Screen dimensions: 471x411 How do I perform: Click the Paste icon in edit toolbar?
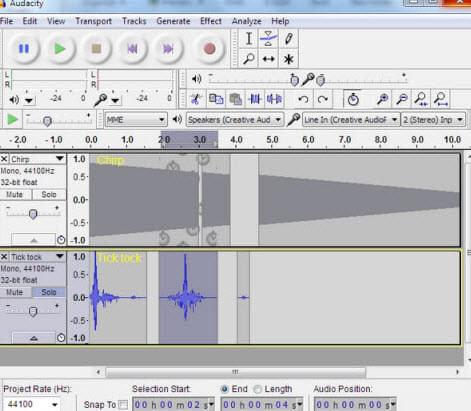[236, 99]
